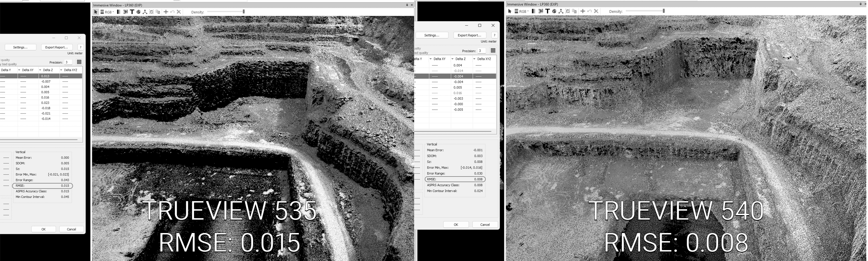868x261 pixels.
Task: Confirm the accuracy dialog with OK
Action: (43, 229)
